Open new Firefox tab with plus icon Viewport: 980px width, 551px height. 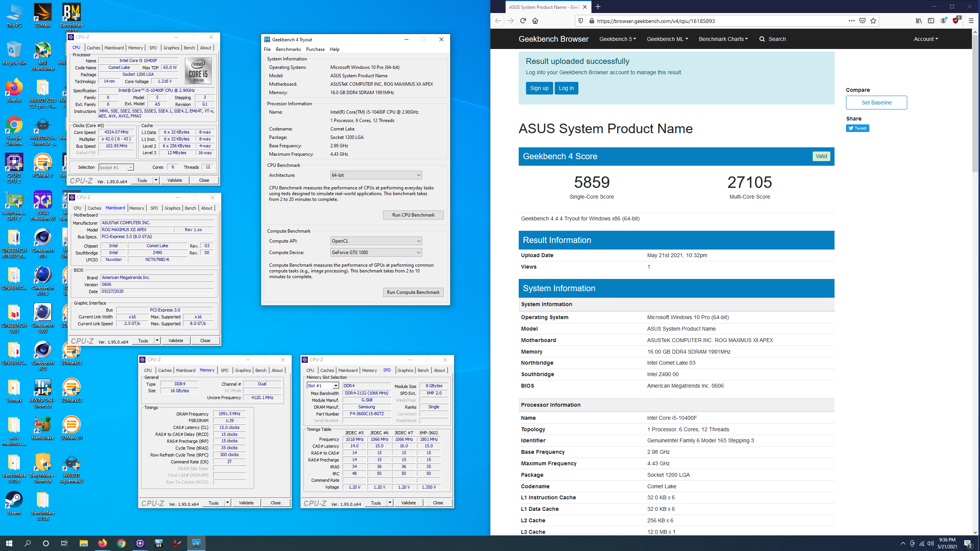598,7
